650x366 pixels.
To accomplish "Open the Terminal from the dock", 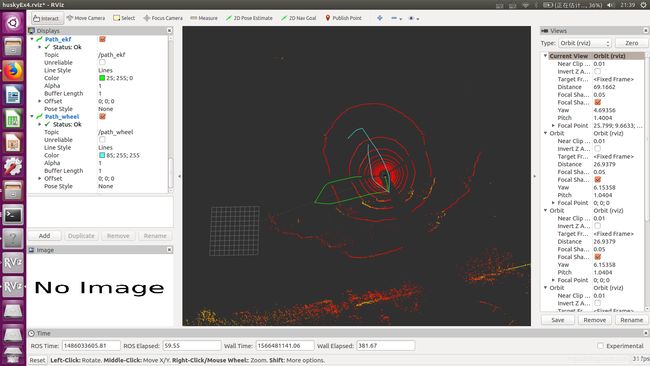I will (13, 215).
